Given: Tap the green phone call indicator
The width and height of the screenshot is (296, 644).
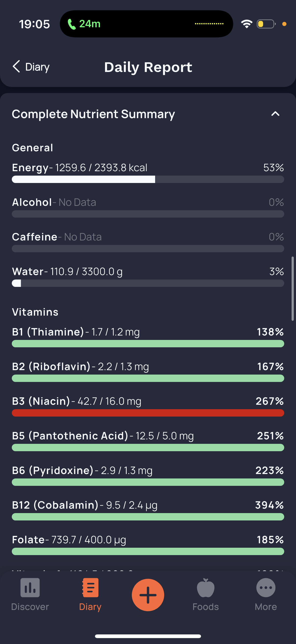Looking at the screenshot, I should [72, 24].
